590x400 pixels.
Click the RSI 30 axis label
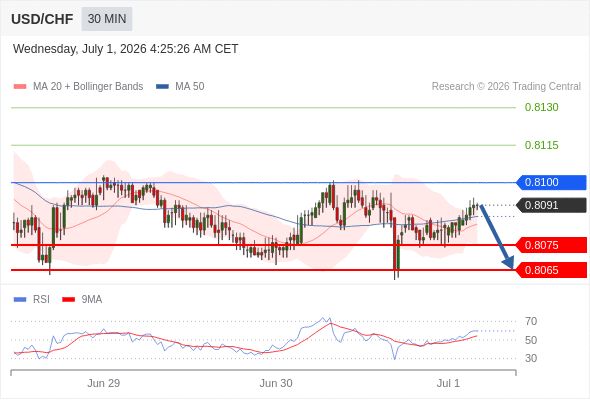click(531, 358)
